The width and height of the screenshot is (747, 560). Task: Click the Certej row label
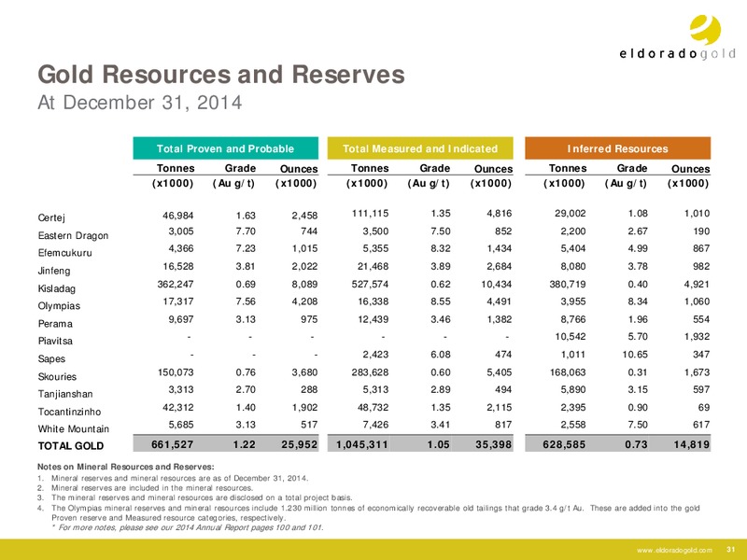[51, 218]
